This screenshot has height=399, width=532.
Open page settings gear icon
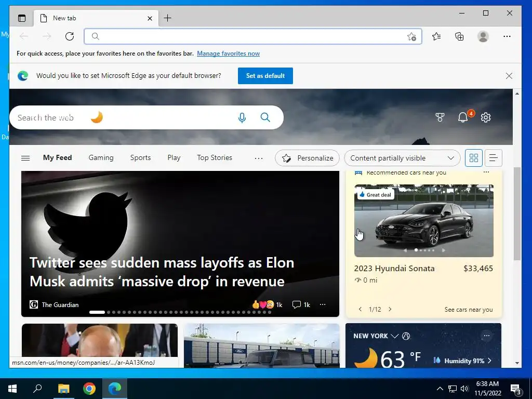point(486,117)
